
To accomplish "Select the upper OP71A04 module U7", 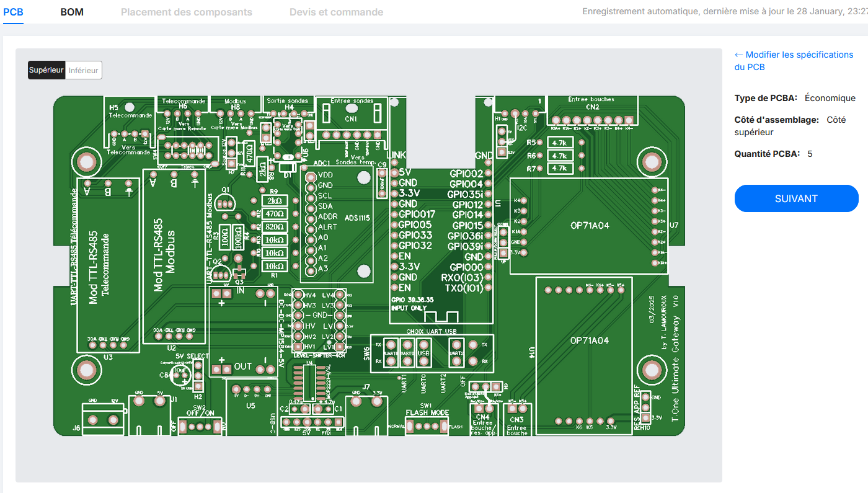I will coord(589,226).
